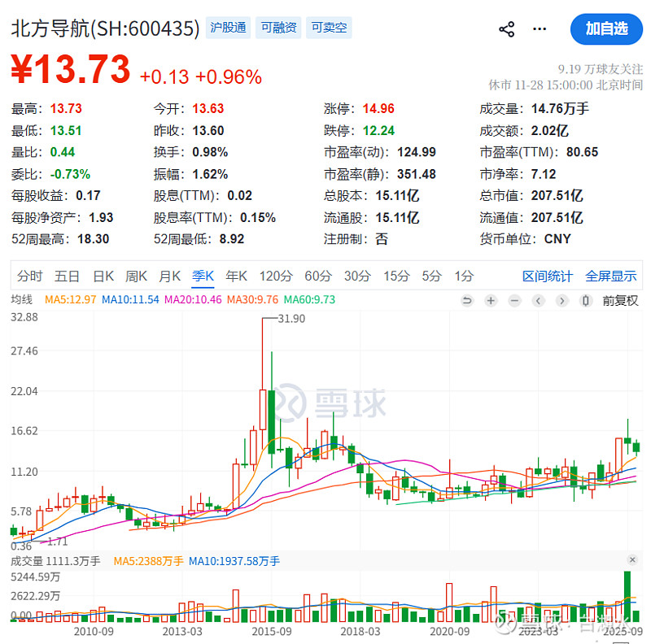Click the volume MA10:1937.58万手 label
651x644 pixels.
pos(234,561)
